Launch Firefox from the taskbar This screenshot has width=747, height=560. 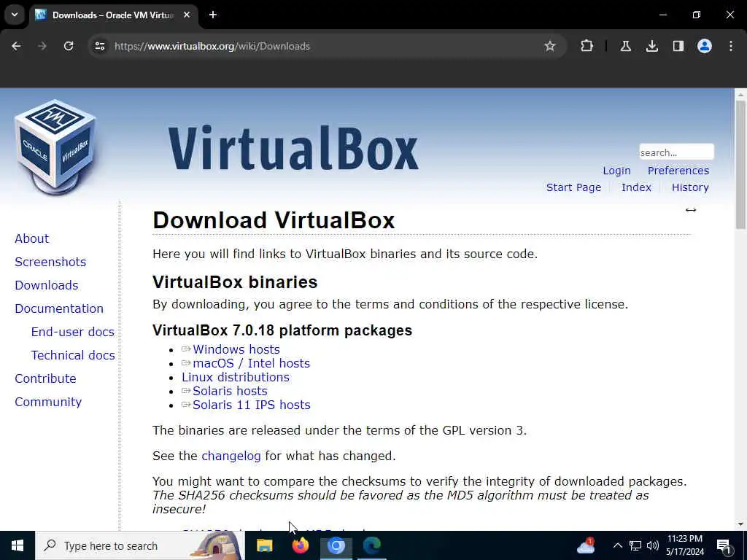click(300, 545)
